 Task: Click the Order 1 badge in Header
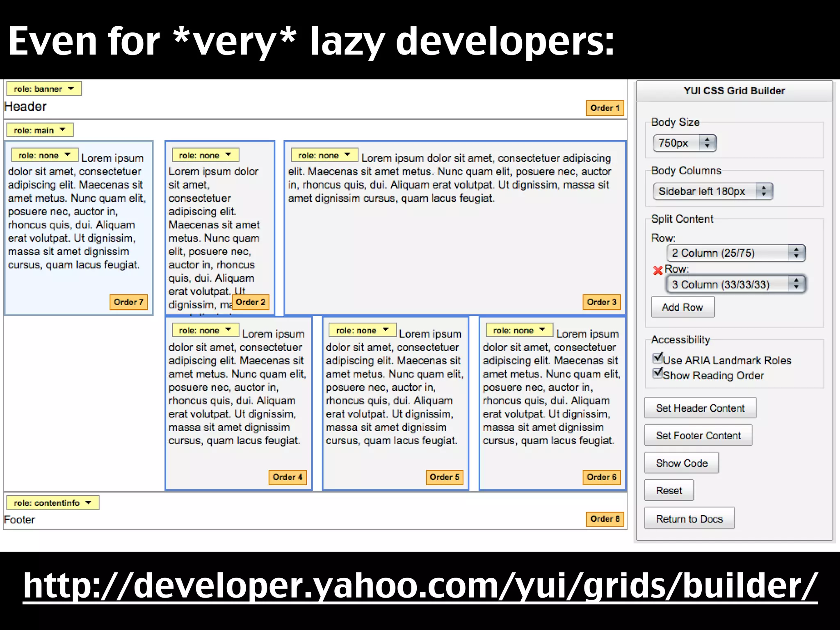pyautogui.click(x=605, y=108)
